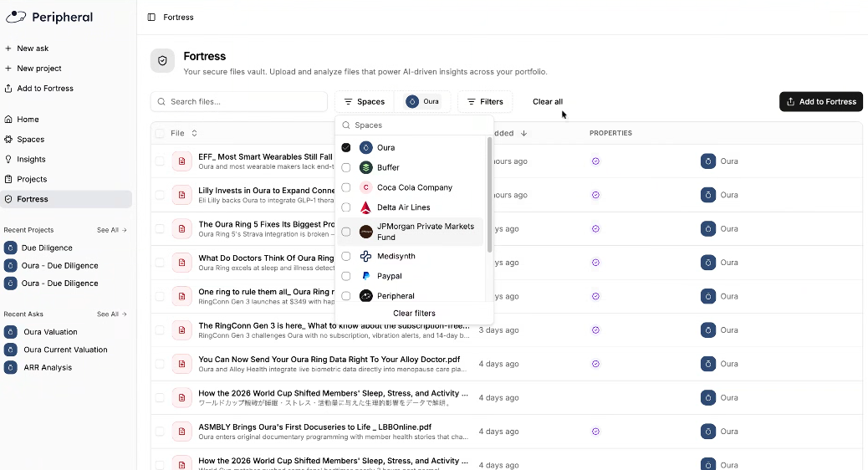This screenshot has width=868, height=470.
Task: Click the properties status icon in Lilly Invests row
Action: point(595,195)
